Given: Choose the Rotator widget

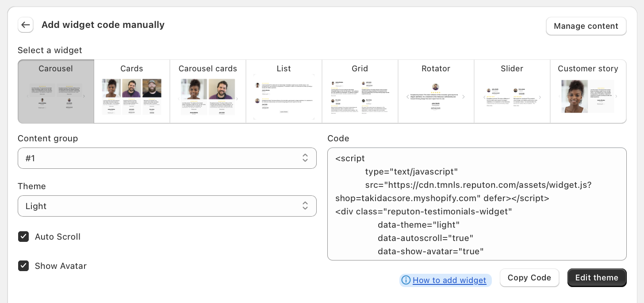Looking at the screenshot, I should pyautogui.click(x=436, y=91).
